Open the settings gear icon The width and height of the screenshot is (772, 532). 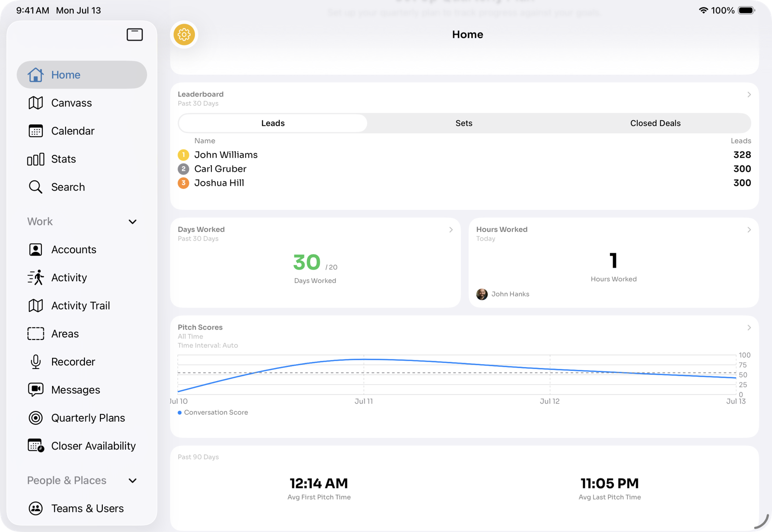(x=184, y=34)
